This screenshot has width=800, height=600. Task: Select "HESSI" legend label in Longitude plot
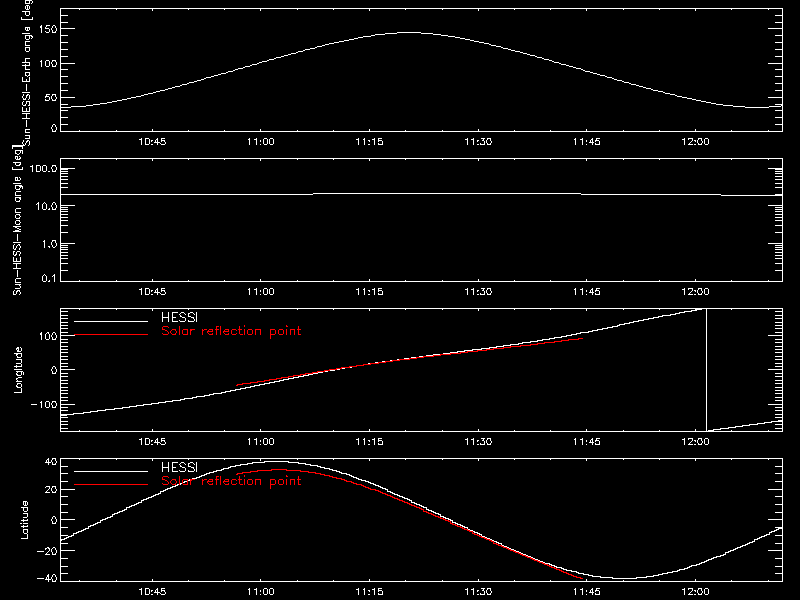[x=179, y=317]
